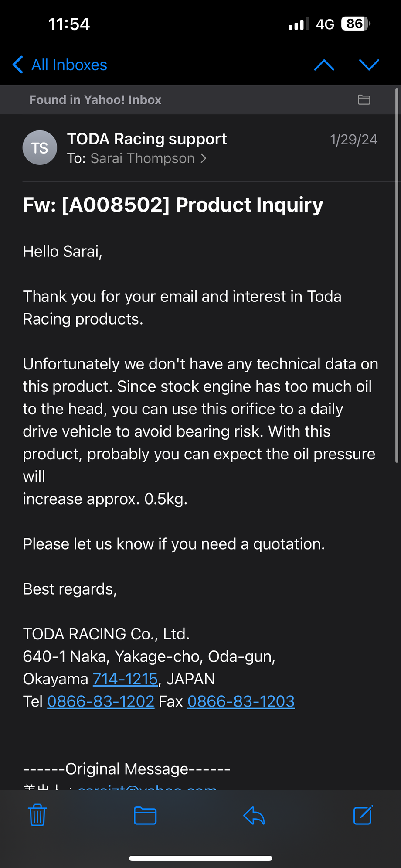Open the 714-1215 postal code link
The width and height of the screenshot is (401, 868).
(x=125, y=679)
